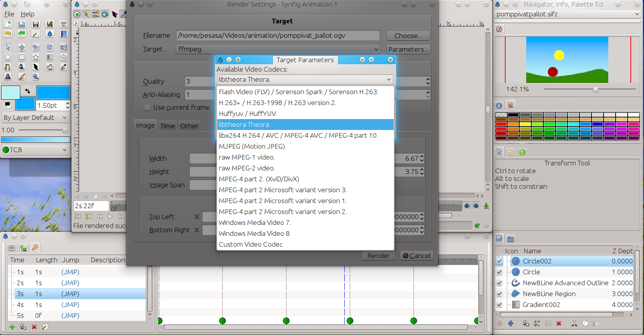The height and width of the screenshot is (335, 644).
Task: Open the pomppivatpallot.sifz canvas dropdown
Action: click(567, 14)
